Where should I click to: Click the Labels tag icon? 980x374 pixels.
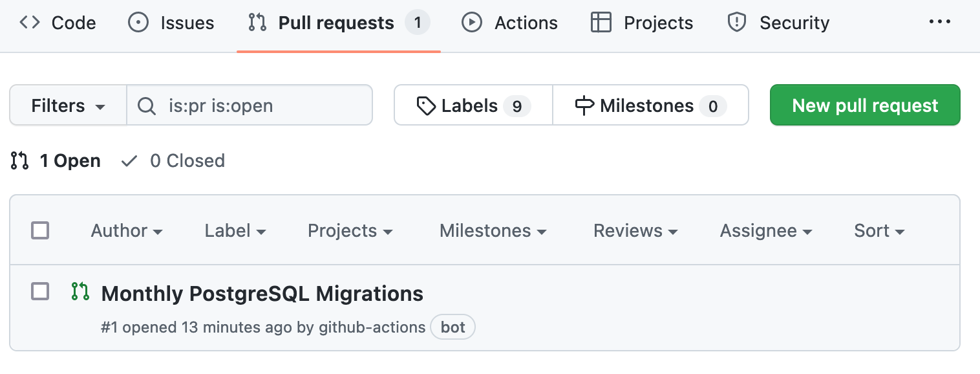[426, 105]
